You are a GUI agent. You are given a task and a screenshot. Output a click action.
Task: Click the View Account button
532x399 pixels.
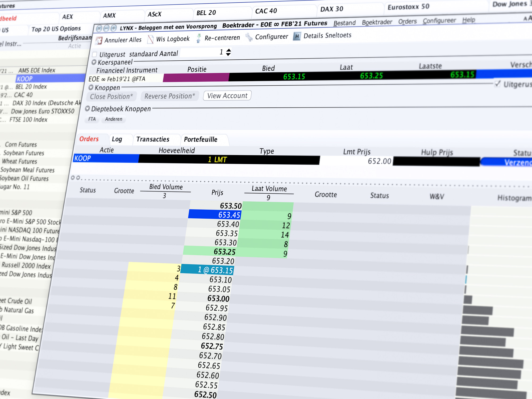(227, 96)
